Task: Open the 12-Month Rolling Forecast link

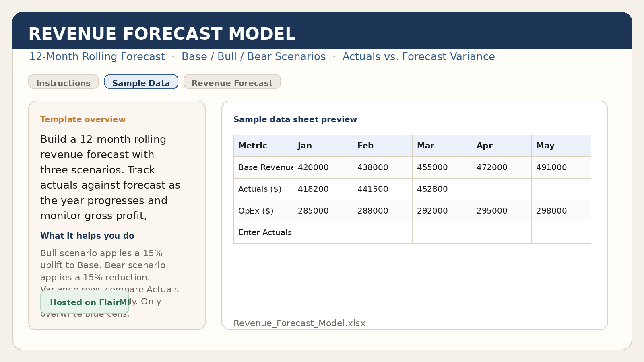Action: click(96, 56)
